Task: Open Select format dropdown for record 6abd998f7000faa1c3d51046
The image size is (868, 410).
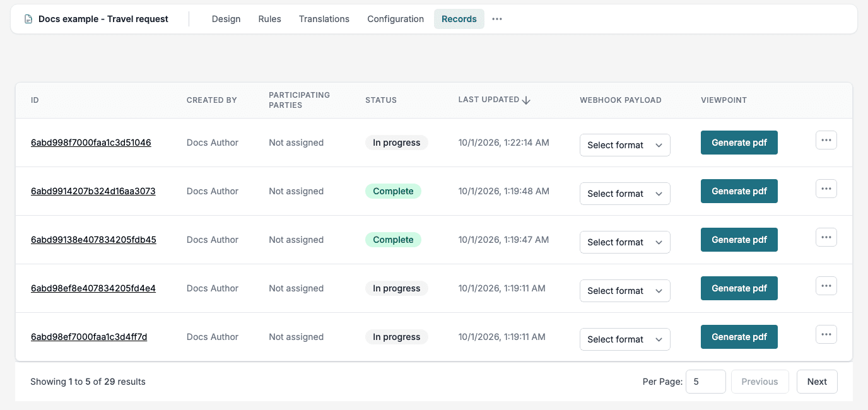Action: [x=625, y=145]
